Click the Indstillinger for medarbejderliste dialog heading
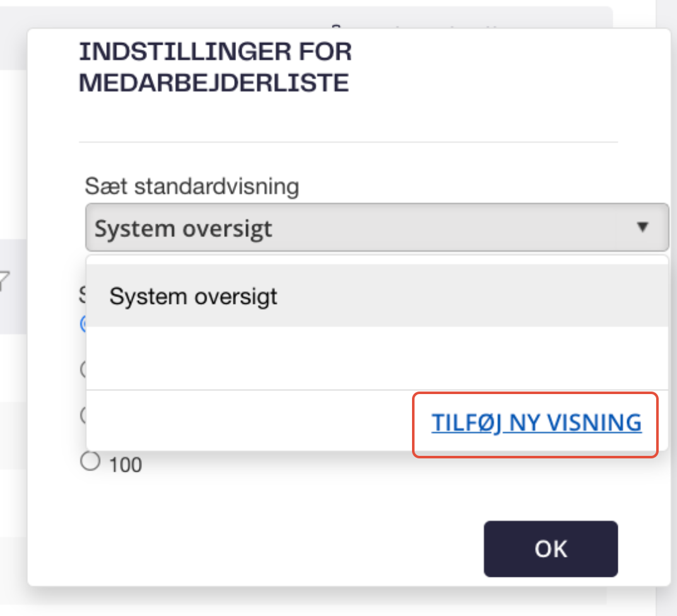Image resolution: width=677 pixels, height=616 pixels. [215, 67]
